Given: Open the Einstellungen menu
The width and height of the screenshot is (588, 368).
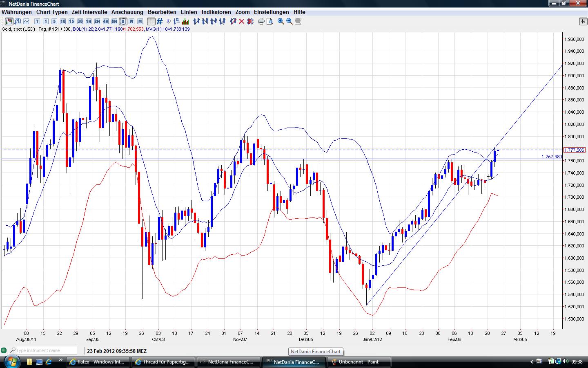Looking at the screenshot, I should (271, 12).
